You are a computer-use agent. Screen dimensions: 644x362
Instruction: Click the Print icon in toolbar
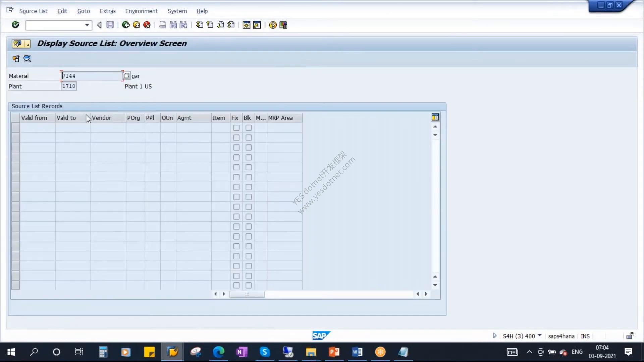click(163, 25)
